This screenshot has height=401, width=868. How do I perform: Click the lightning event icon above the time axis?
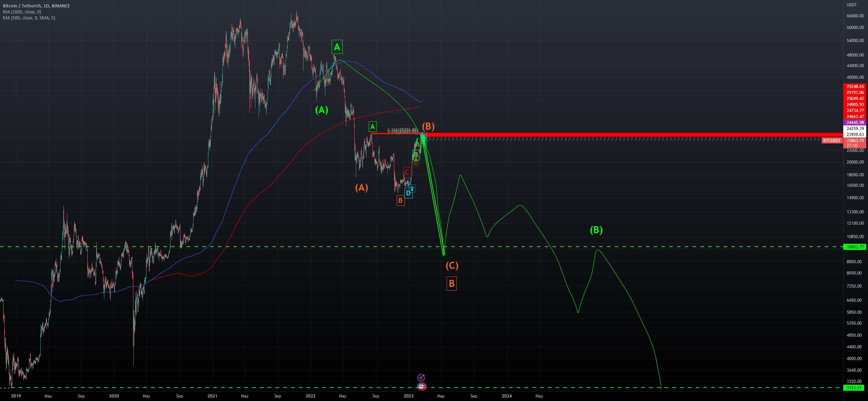421,378
